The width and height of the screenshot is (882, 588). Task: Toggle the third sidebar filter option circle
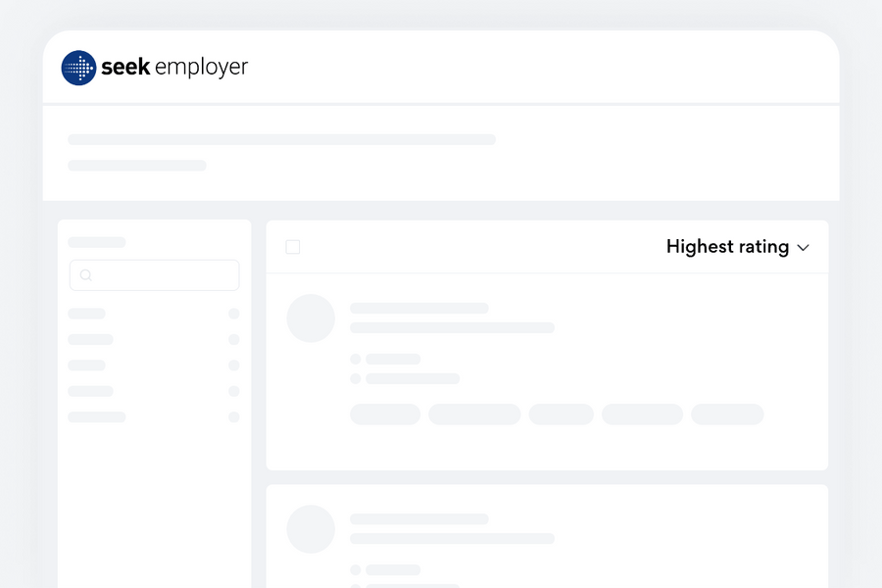tap(234, 366)
